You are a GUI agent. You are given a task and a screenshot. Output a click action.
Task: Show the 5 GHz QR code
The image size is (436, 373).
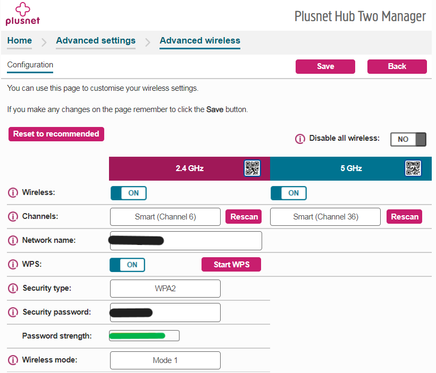click(x=413, y=168)
